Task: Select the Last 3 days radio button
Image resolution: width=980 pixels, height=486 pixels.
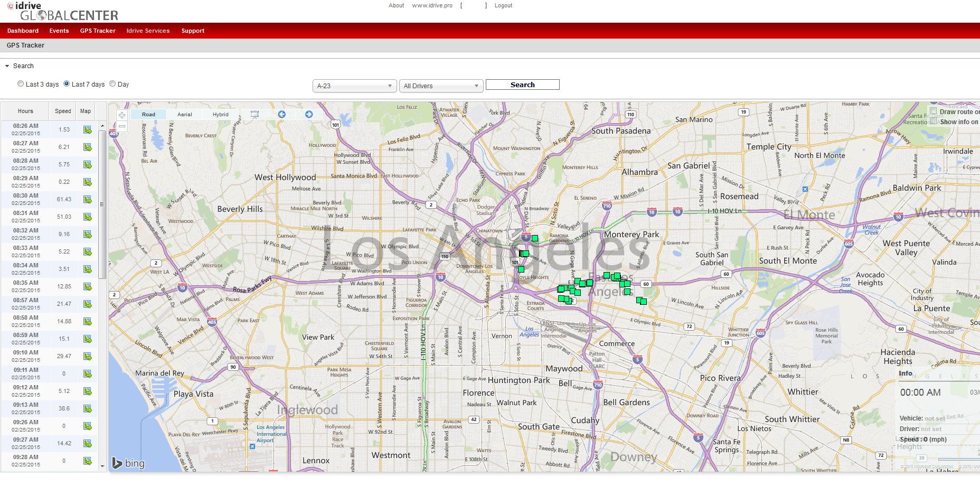Action: coord(21,84)
